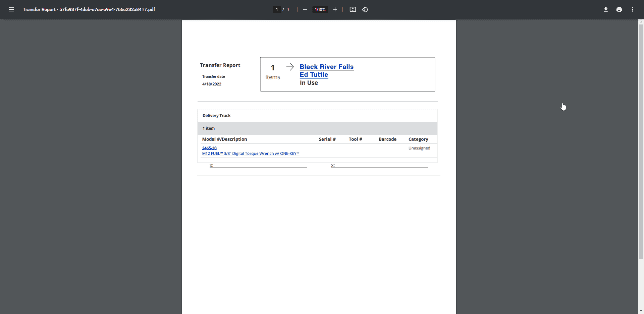Click the 100% zoom level field
Viewport: 644px width, 314px height.
(x=320, y=9)
